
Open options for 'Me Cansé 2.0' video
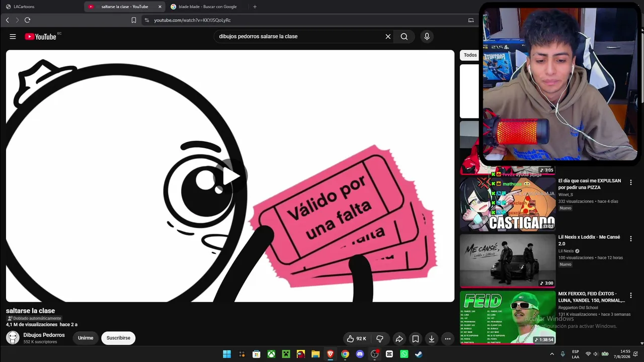point(631,239)
